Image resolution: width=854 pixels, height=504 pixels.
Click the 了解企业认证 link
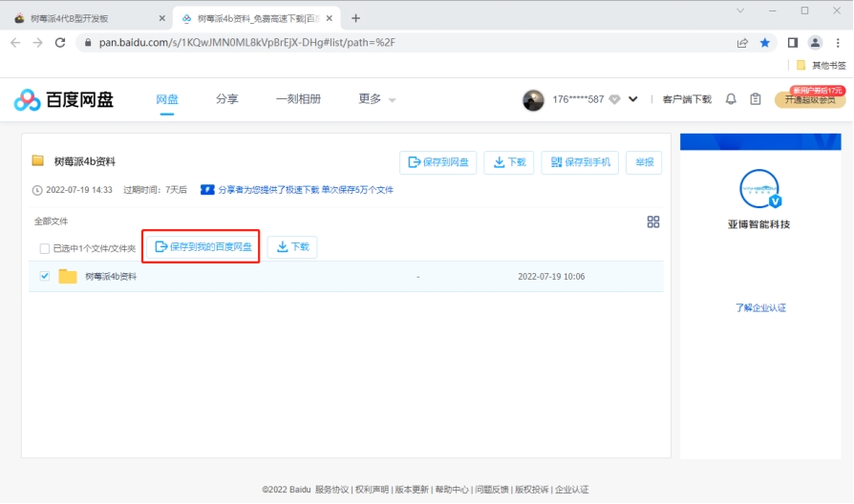(760, 307)
